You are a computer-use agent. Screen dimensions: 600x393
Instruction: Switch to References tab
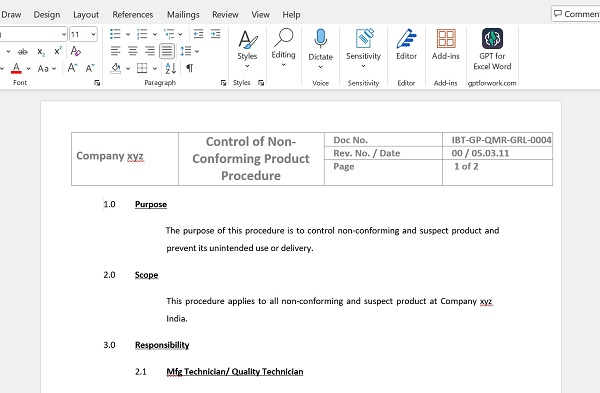click(x=133, y=15)
